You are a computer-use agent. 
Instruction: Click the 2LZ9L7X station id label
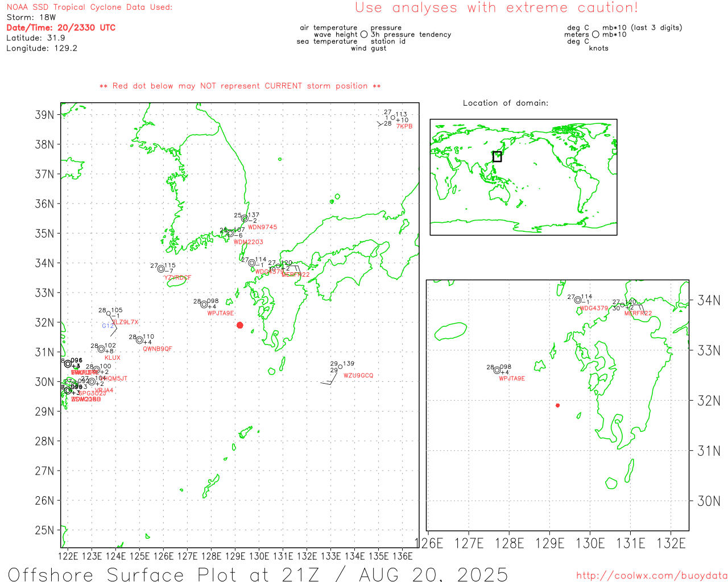tap(126, 322)
